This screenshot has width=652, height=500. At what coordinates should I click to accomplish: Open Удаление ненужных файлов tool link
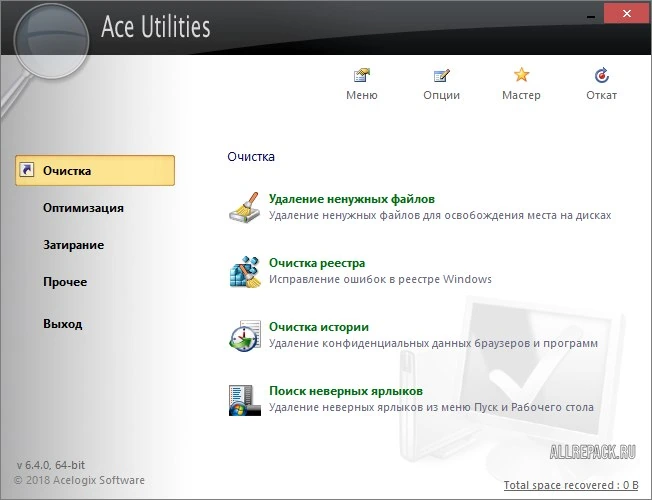351,199
